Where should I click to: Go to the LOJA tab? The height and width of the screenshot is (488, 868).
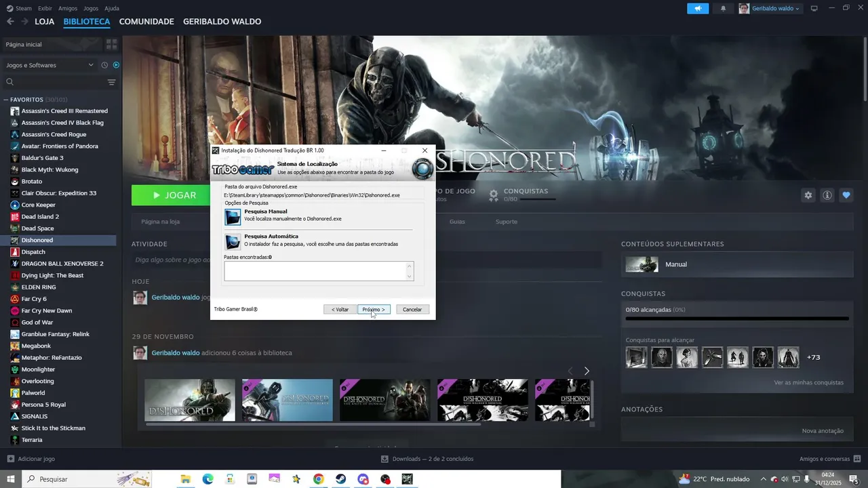point(45,22)
